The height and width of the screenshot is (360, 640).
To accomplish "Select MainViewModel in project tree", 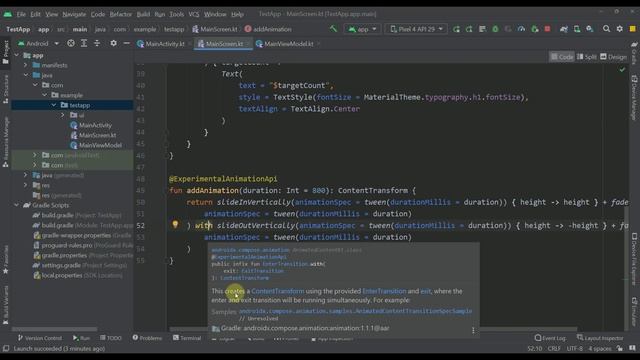I will (96, 145).
